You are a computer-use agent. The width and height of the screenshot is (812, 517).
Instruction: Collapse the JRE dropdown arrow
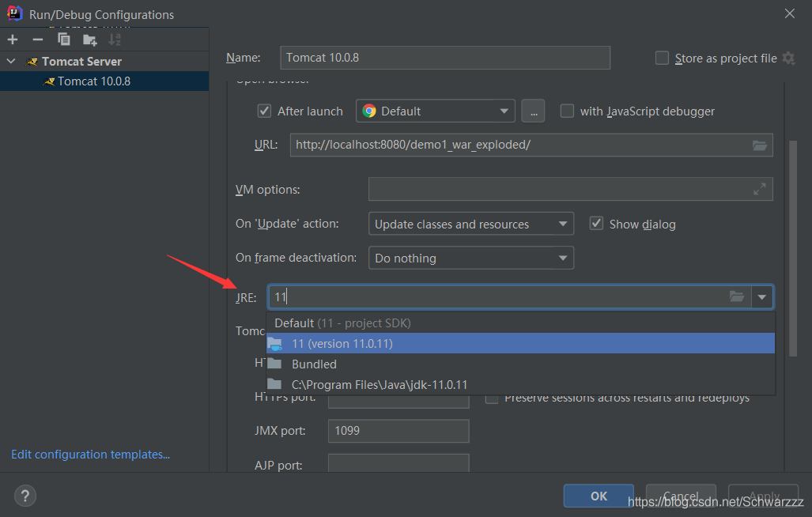point(761,297)
